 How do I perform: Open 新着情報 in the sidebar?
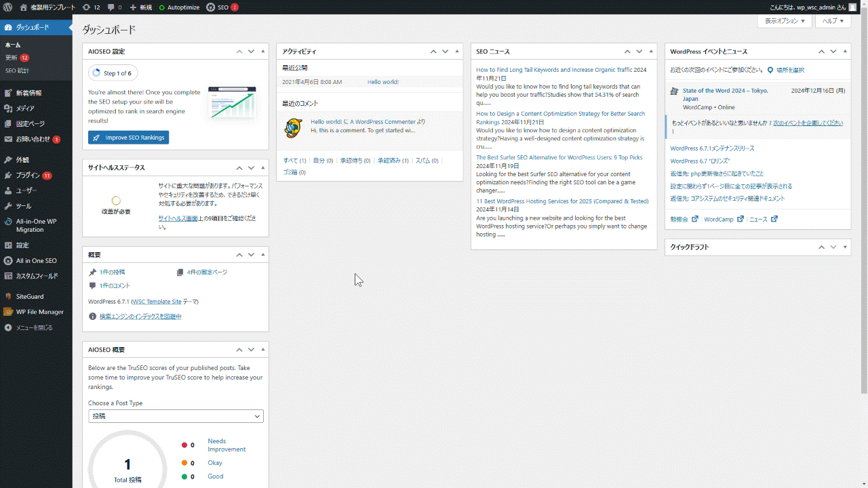pyautogui.click(x=36, y=93)
